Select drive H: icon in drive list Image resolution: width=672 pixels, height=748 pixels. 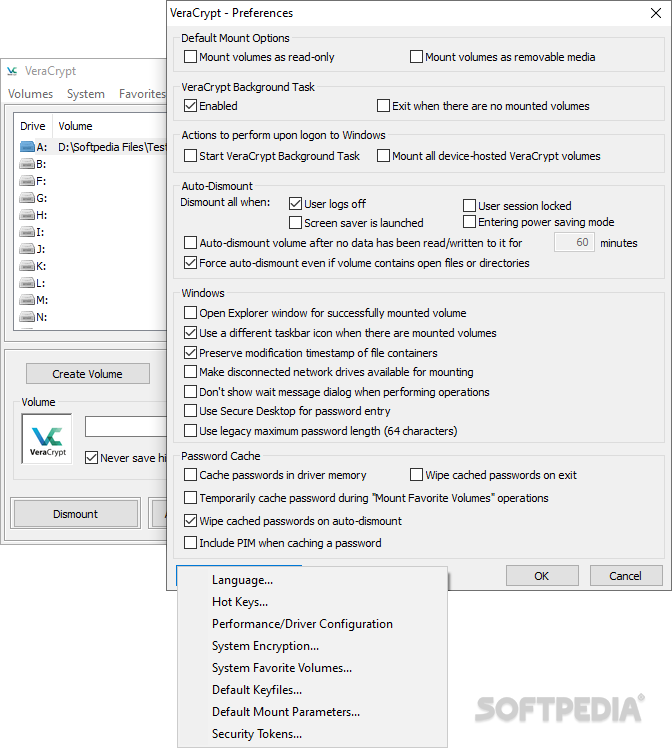(27, 215)
